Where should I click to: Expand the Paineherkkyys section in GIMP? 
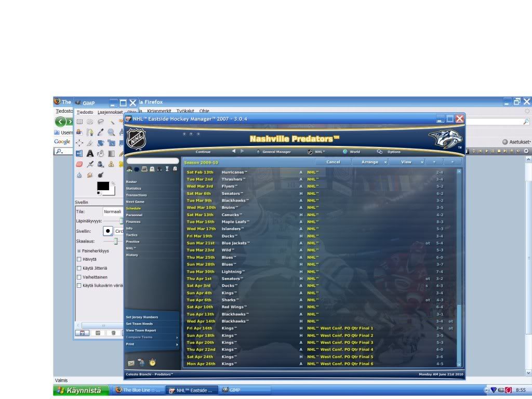[x=79, y=251]
